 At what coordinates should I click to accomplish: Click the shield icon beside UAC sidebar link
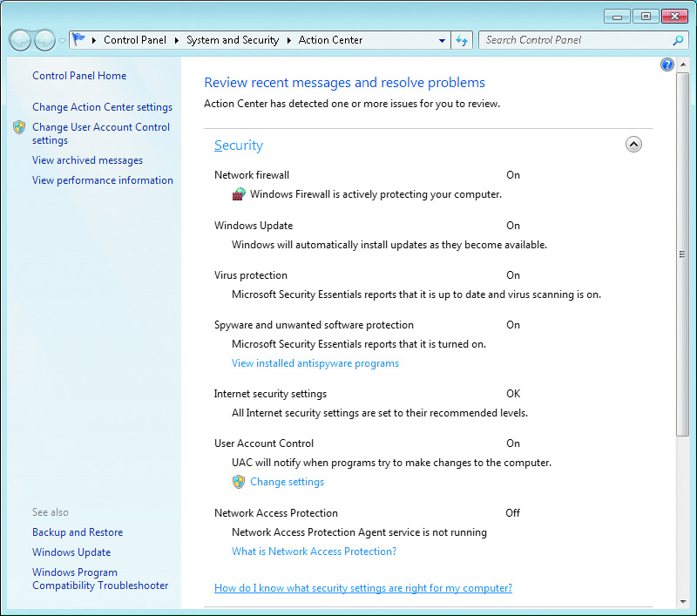tap(19, 127)
